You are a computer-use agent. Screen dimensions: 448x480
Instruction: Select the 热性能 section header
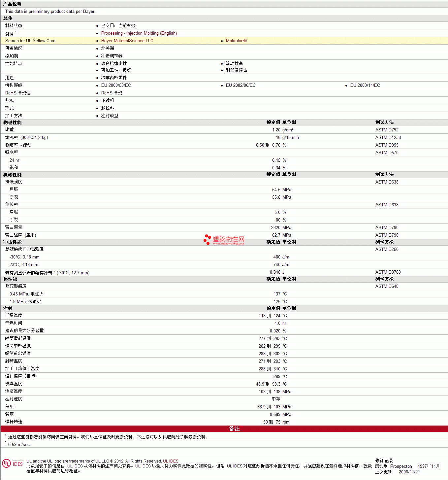[x=10, y=279]
